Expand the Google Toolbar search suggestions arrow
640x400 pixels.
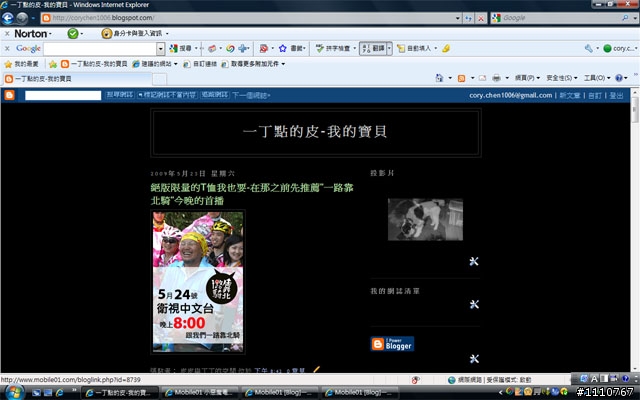(x=161, y=49)
